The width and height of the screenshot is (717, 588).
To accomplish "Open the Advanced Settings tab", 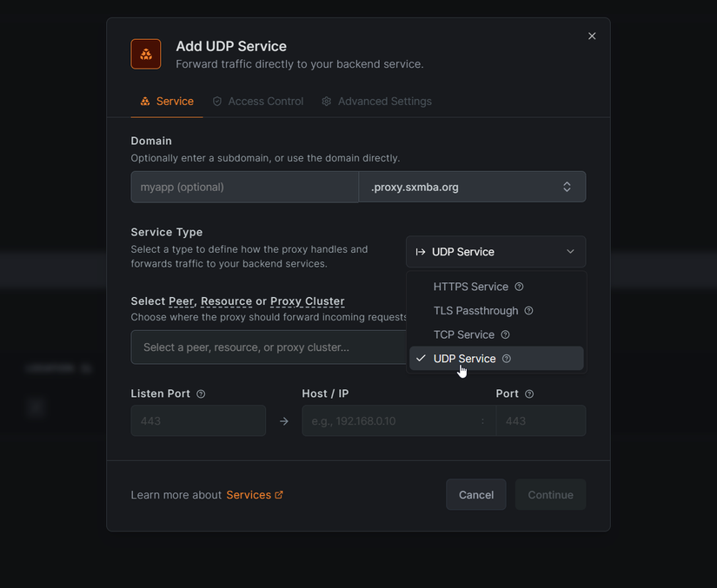I will 376,102.
